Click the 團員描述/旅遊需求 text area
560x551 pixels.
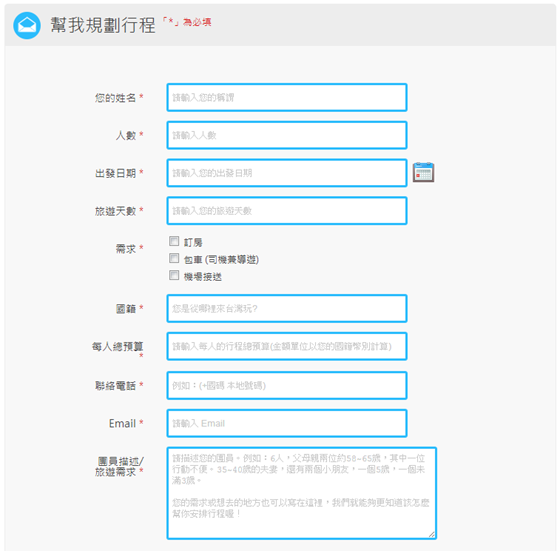[x=301, y=493]
